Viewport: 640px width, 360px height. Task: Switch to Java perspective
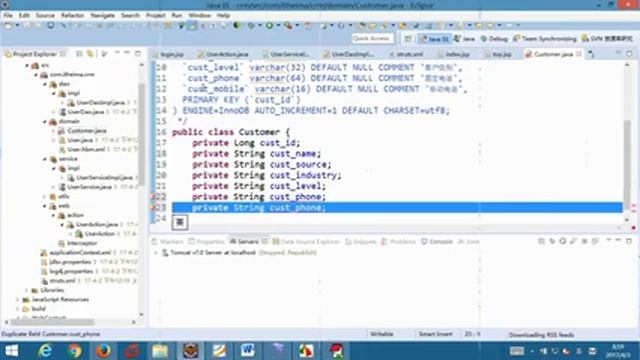click(x=464, y=39)
